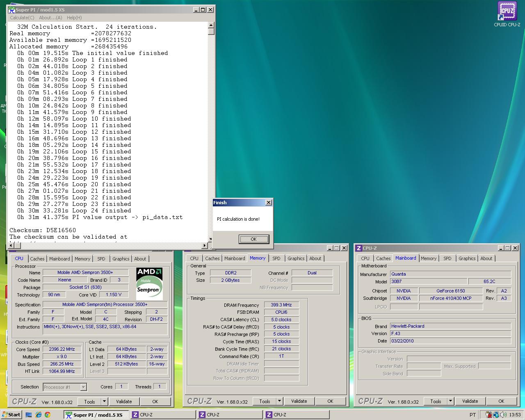Click OK in the CPU-tab CPU-Z window

click(x=155, y=402)
